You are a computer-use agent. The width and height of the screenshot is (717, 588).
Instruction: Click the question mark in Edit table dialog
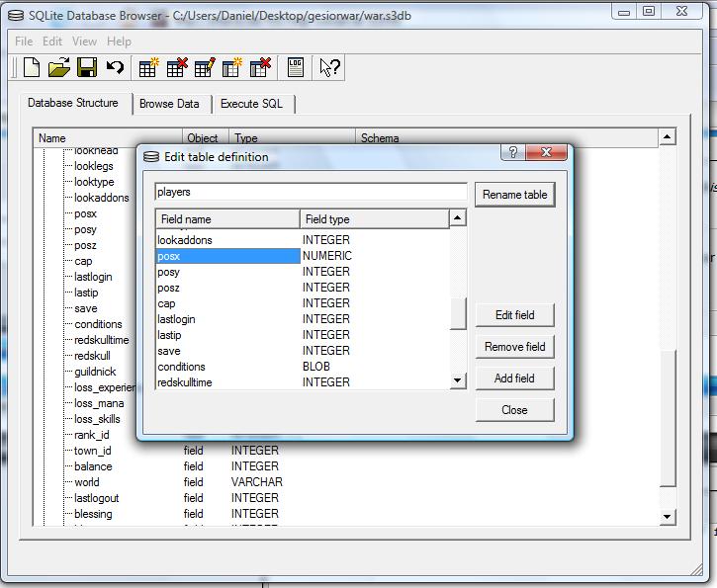click(513, 152)
